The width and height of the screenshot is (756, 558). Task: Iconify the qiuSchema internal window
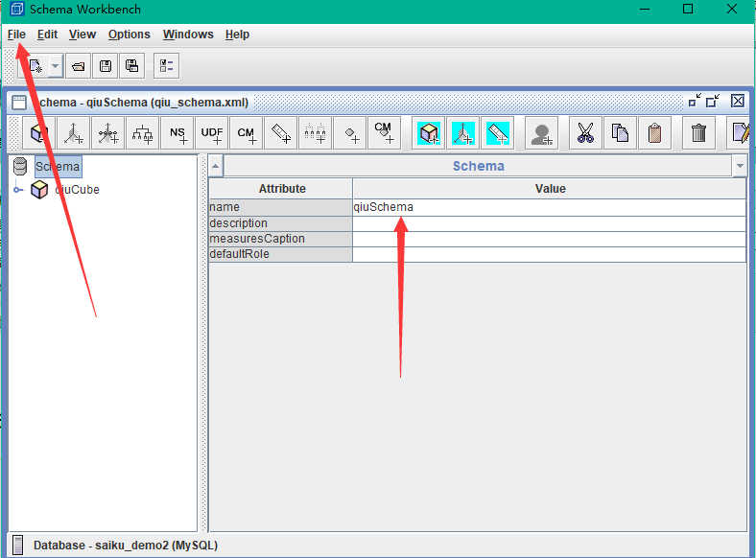click(695, 102)
